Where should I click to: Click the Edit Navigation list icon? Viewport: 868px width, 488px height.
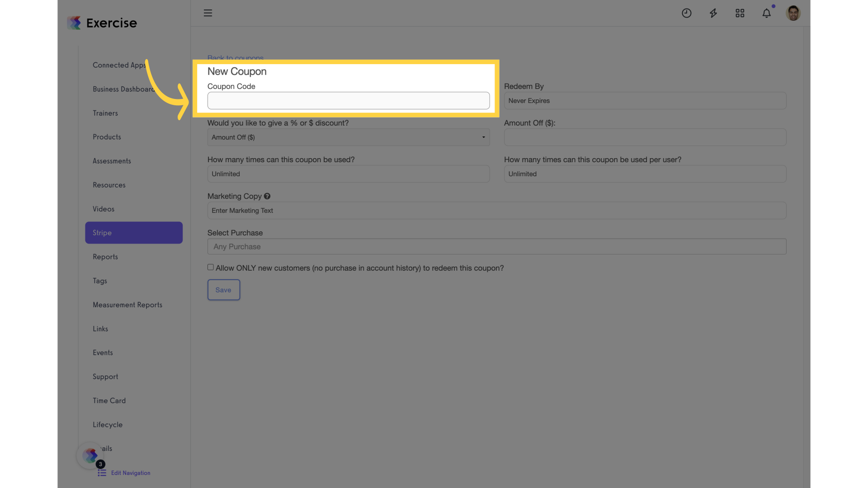click(102, 473)
